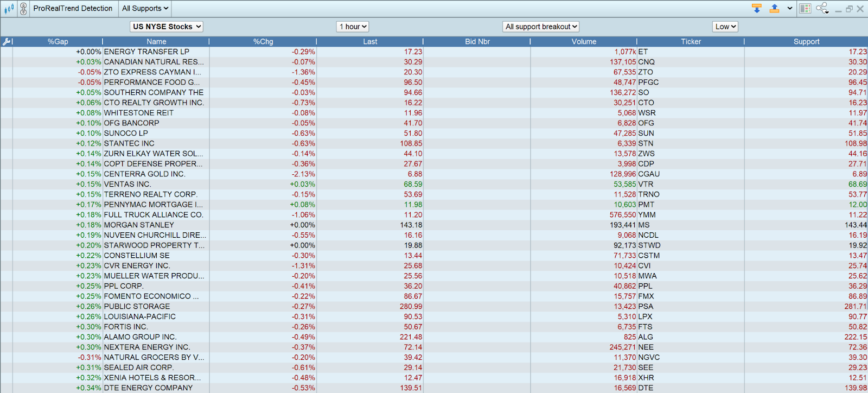The width and height of the screenshot is (868, 393).
Task: Open the All support breakout dropdown
Action: tap(541, 27)
